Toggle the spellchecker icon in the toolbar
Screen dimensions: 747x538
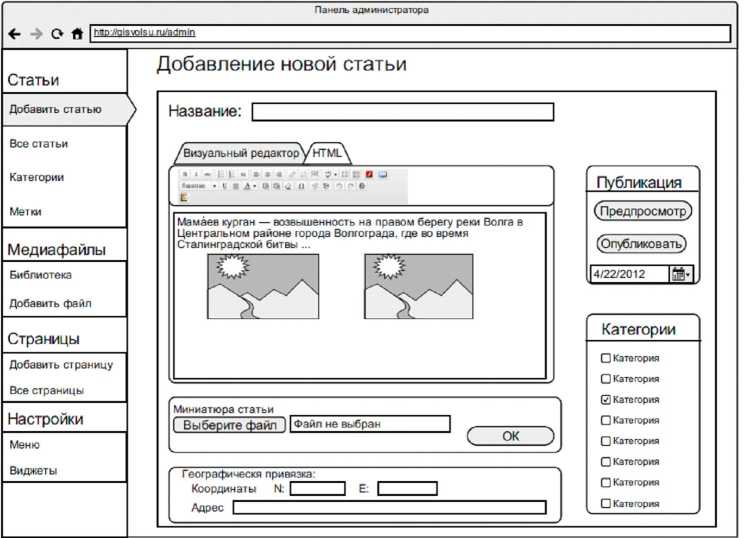point(327,174)
